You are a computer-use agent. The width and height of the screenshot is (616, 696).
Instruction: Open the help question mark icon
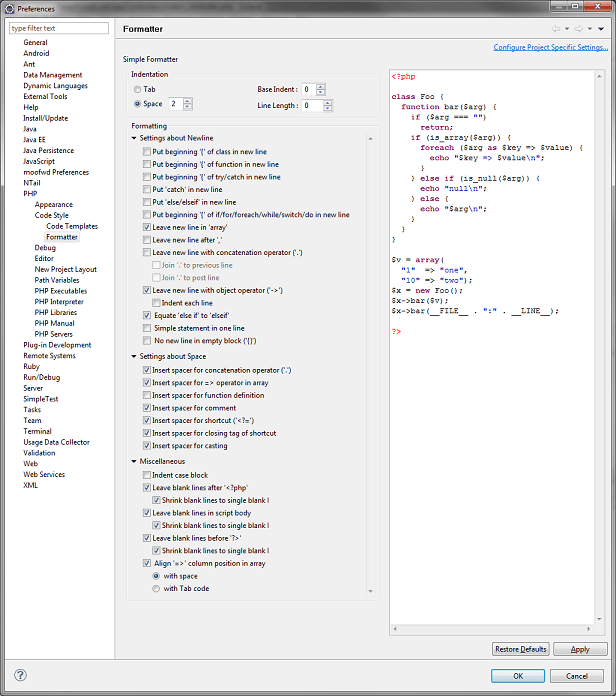[x=20, y=675]
